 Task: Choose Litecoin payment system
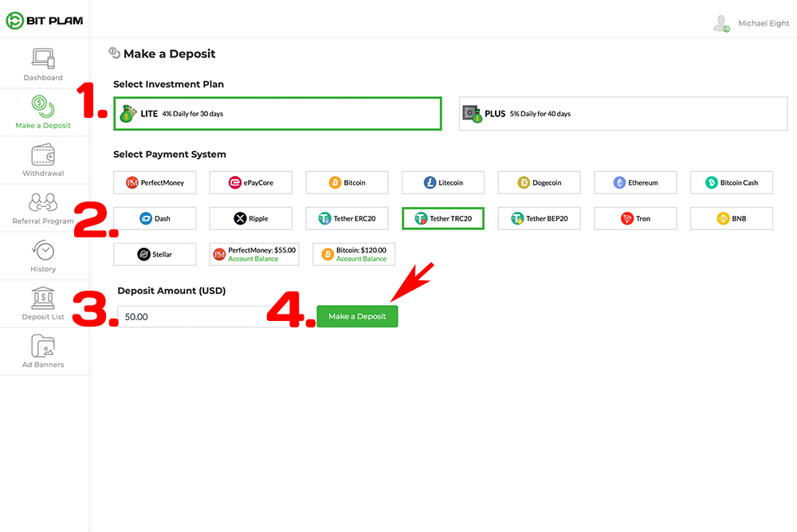[442, 182]
